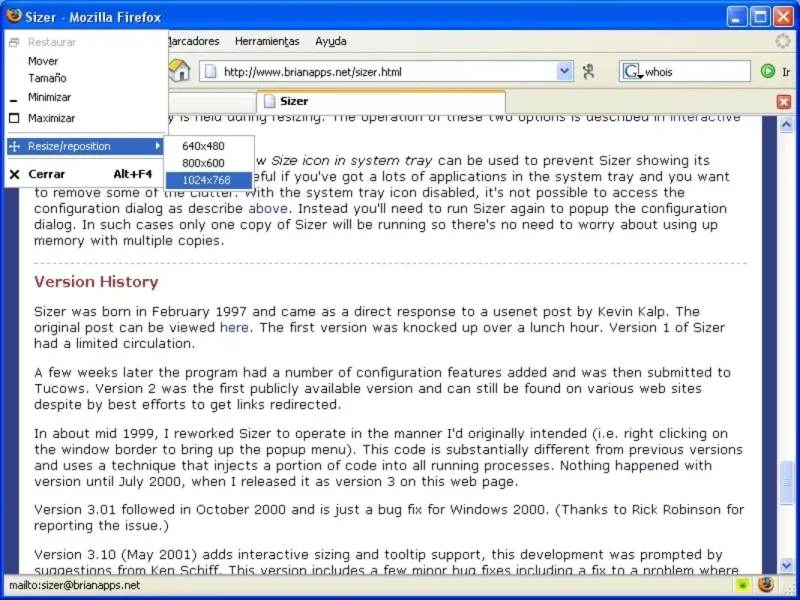The height and width of the screenshot is (600, 800).
Task: Select 640x480 size preset
Action: pyautogui.click(x=208, y=146)
